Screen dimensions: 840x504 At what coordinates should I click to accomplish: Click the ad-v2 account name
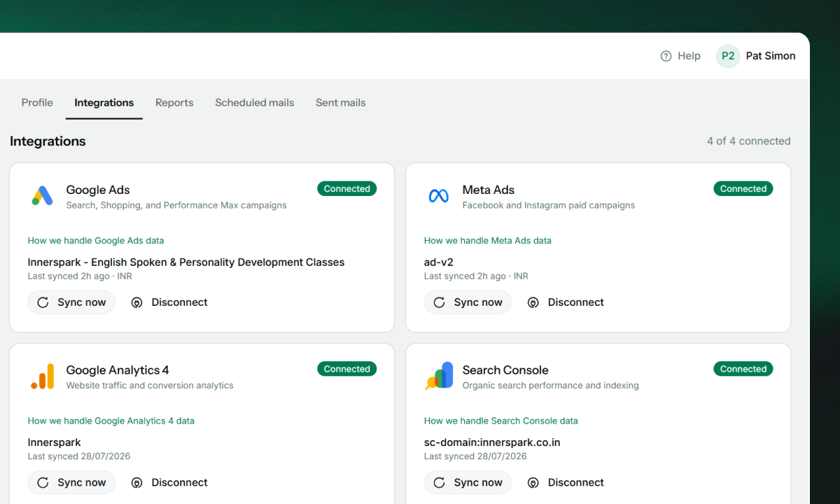439,262
